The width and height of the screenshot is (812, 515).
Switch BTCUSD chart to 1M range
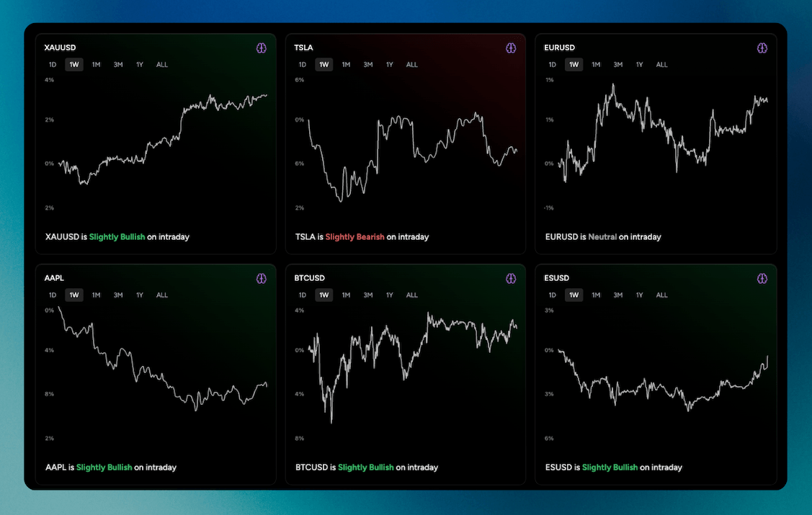click(346, 295)
